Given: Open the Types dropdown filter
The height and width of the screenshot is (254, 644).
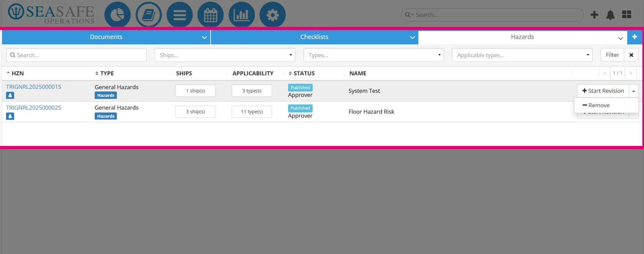Looking at the screenshot, I should (374, 55).
